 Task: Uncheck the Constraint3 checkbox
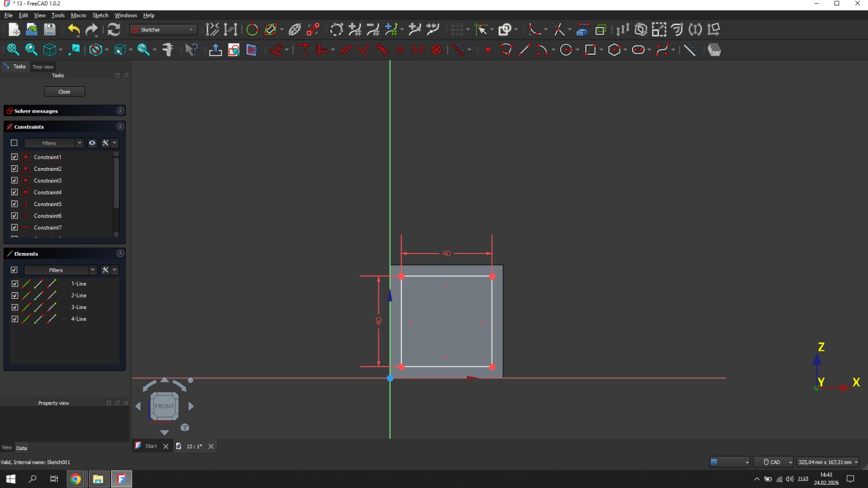click(15, 181)
